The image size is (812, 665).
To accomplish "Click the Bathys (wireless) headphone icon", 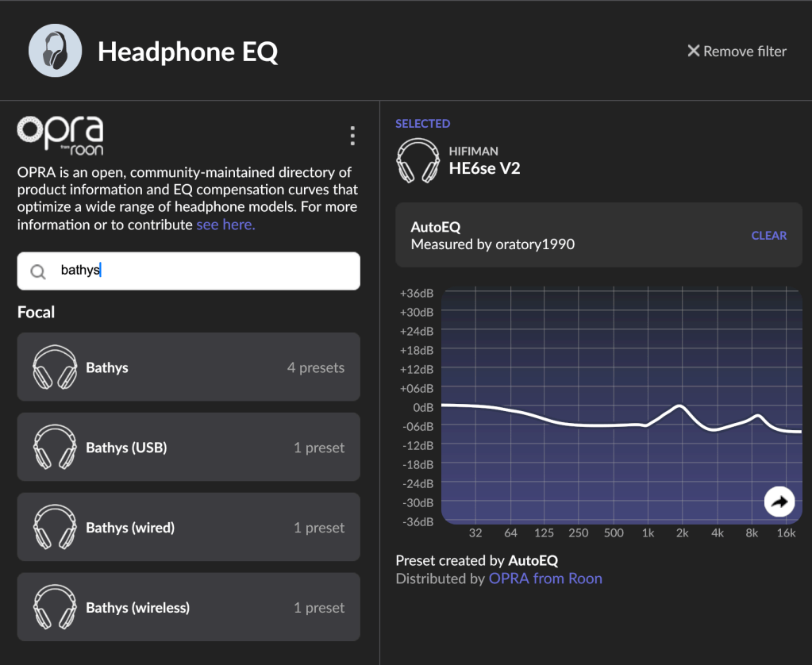I will [55, 608].
